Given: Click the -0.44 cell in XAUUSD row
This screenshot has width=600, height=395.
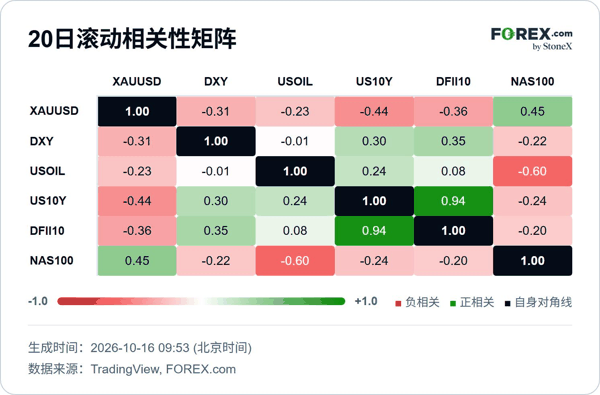Looking at the screenshot, I should coord(374,111).
